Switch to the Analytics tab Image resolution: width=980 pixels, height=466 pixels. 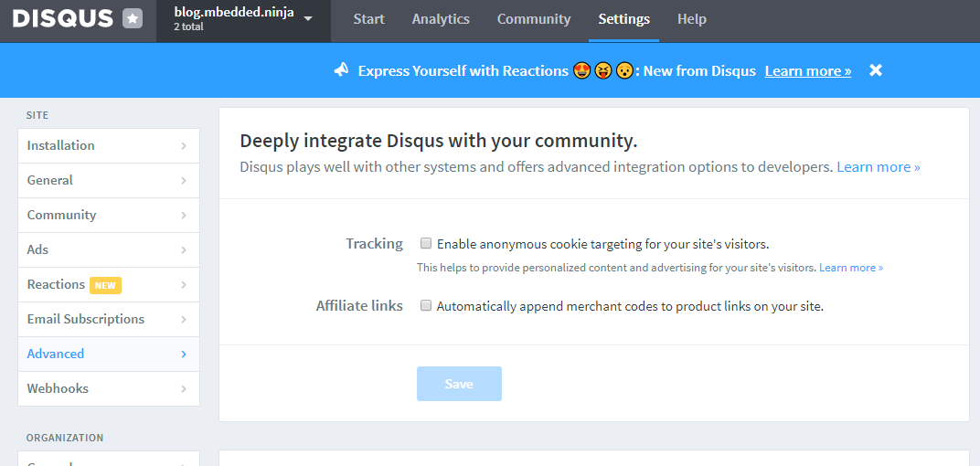441,19
